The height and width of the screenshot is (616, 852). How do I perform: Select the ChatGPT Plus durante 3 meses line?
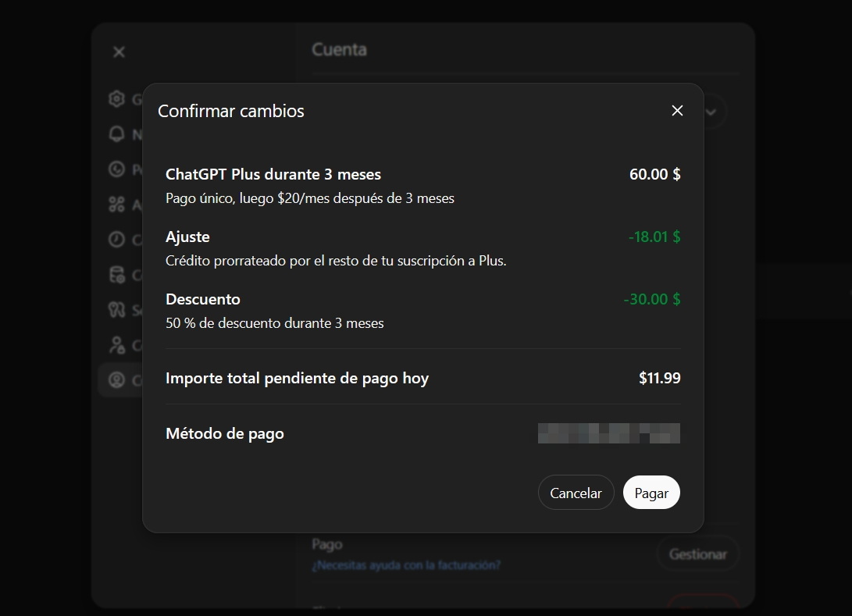273,174
